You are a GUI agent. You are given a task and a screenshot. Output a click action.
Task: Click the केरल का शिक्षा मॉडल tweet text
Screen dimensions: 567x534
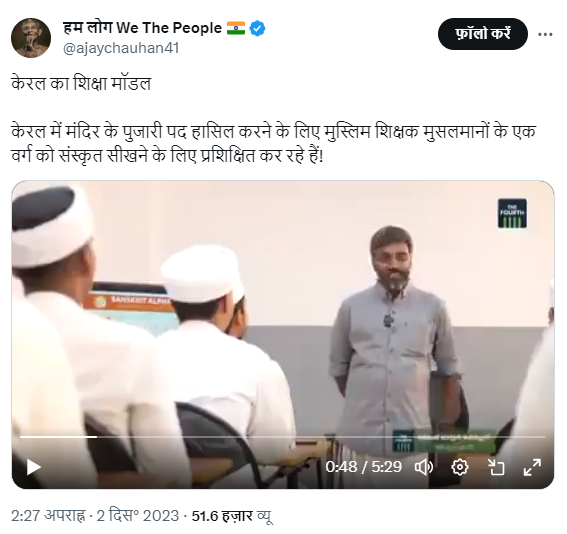pos(81,84)
